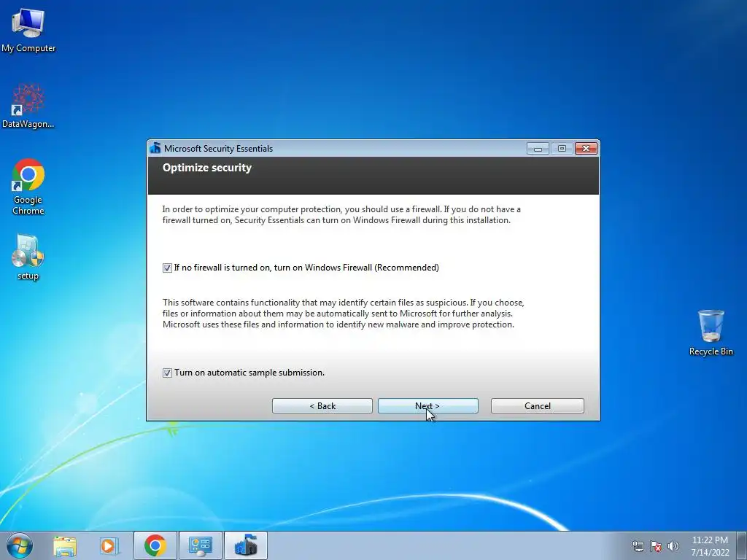The image size is (747, 560).
Task: Open the DataWagon desktop shortcut
Action: tap(28, 106)
